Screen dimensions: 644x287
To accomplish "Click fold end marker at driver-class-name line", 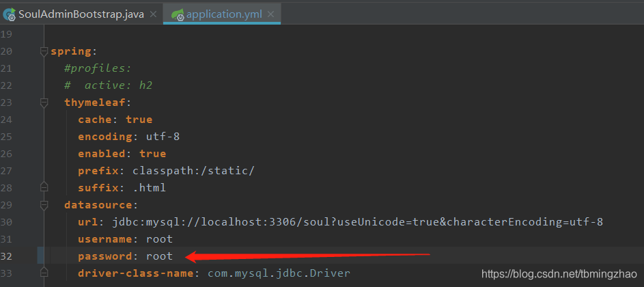I will (44, 273).
